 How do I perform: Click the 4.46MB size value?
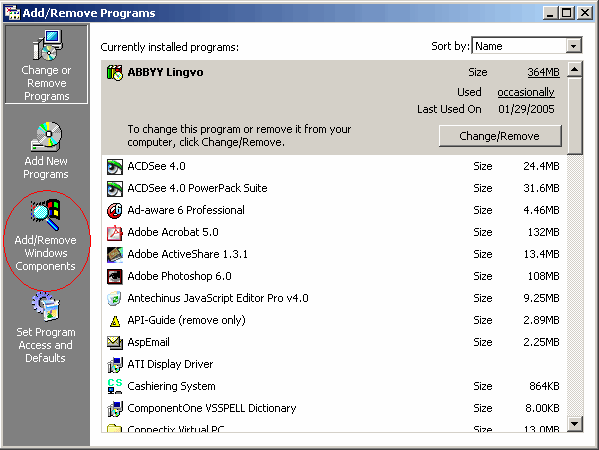541,210
